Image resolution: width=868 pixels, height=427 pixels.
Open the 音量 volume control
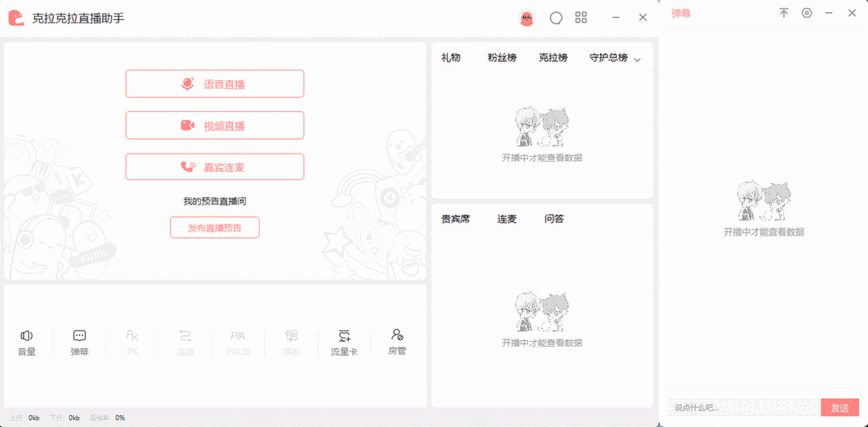(27, 343)
